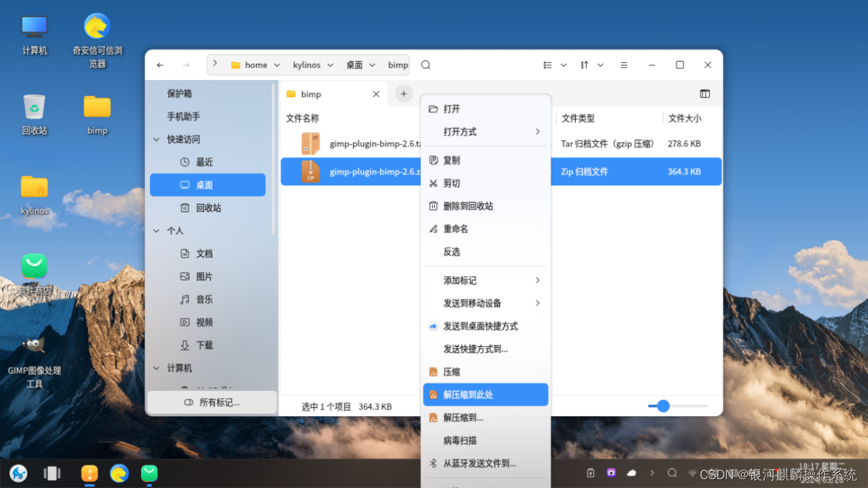Screen dimensions: 868x488
Task: Choose 病毒扫描 from the context menu
Action: click(486, 441)
